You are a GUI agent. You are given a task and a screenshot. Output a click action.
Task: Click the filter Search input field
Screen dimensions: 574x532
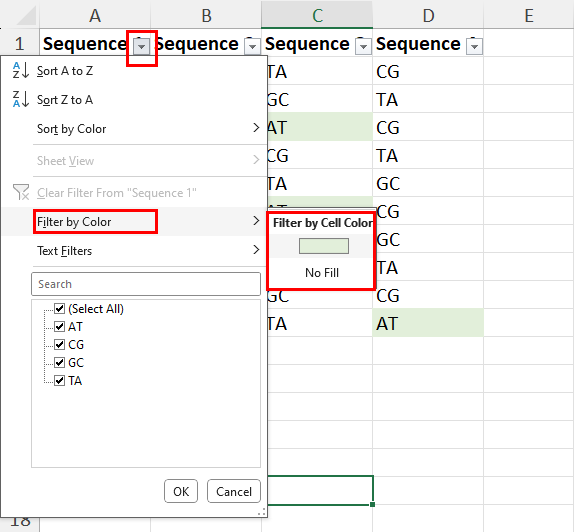(146, 284)
